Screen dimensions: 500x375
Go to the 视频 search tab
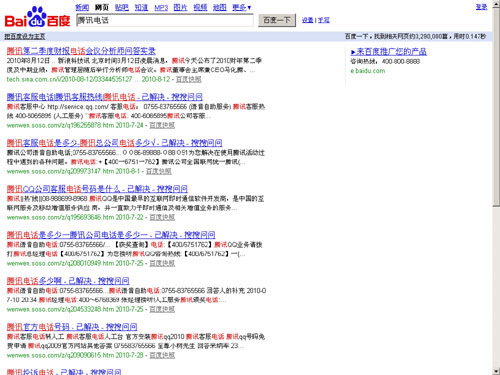coord(200,7)
